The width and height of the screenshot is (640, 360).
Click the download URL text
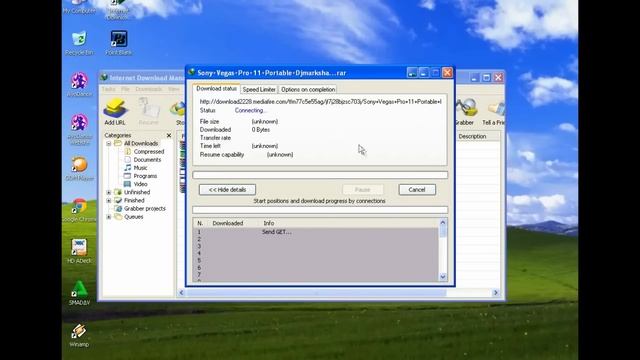[320, 102]
